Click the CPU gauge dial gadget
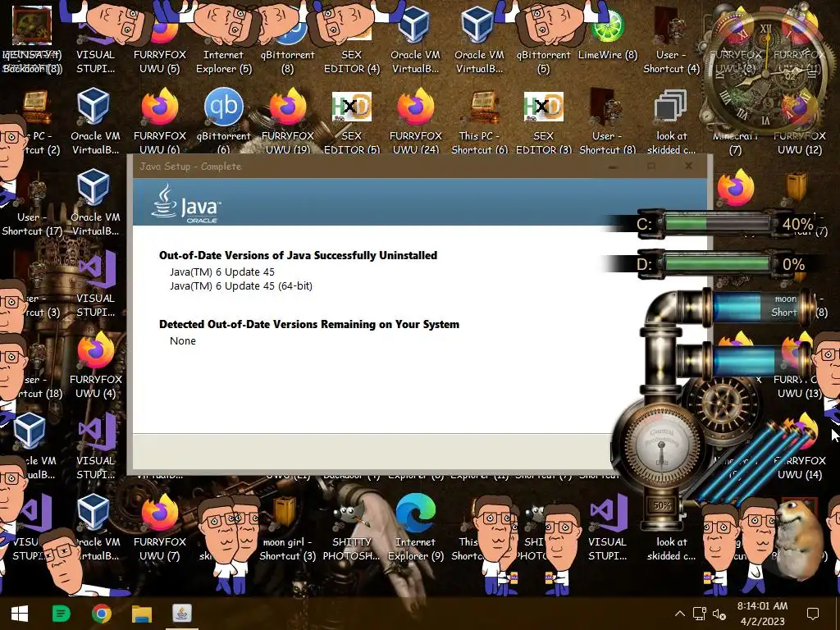The image size is (840, 630). [x=662, y=445]
